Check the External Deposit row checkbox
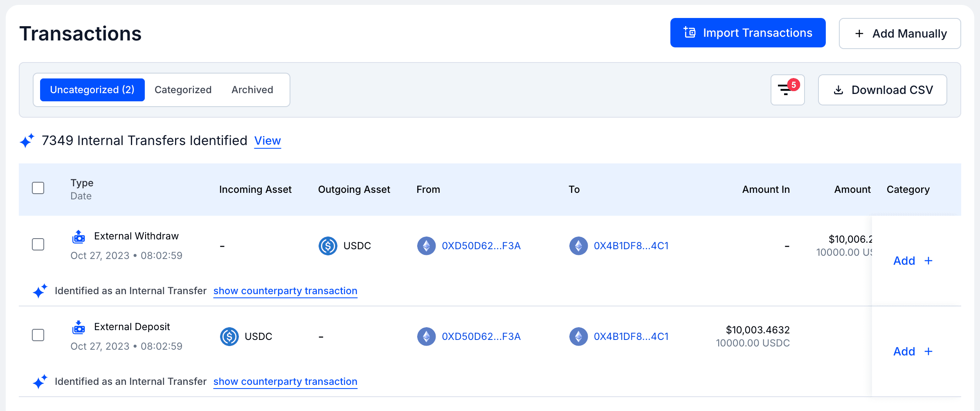Viewport: 980px width, 411px height. [38, 335]
